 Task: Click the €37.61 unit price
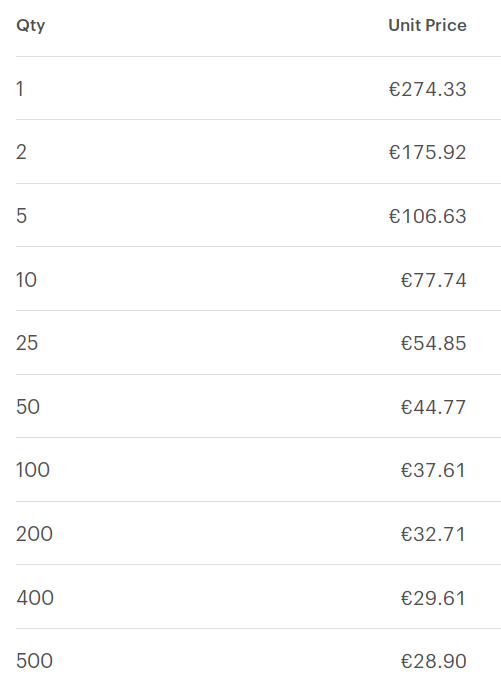[x=433, y=470]
